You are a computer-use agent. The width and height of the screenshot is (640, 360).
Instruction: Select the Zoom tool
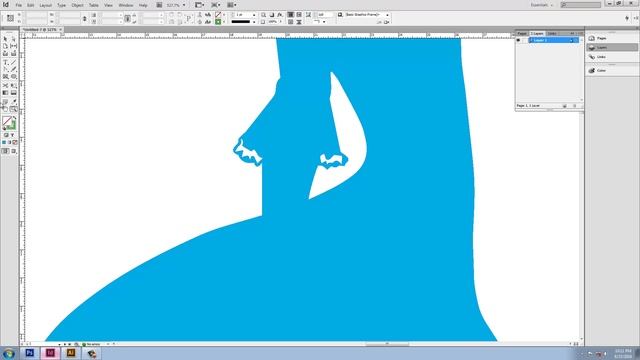[x=13, y=109]
